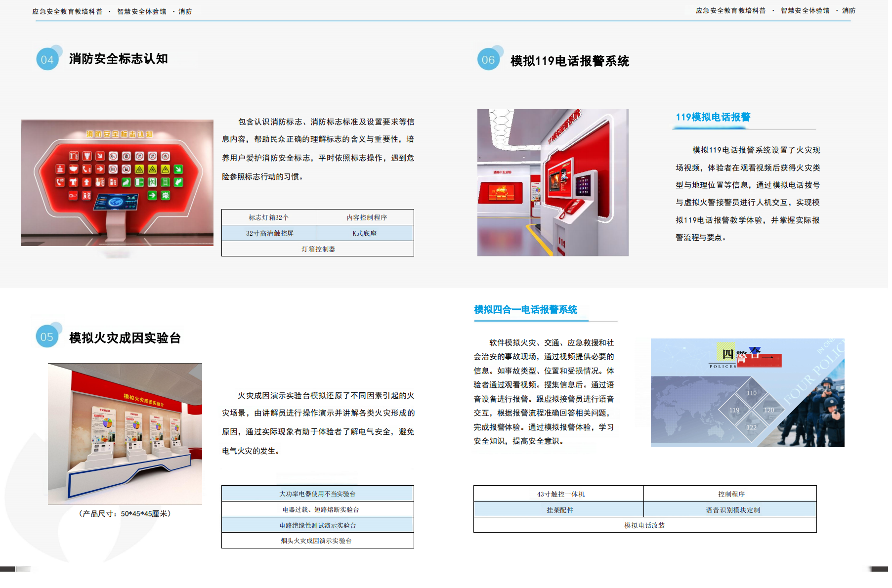Select the 消防安全标志认知 section heading
The image size is (892, 588).
[119, 59]
